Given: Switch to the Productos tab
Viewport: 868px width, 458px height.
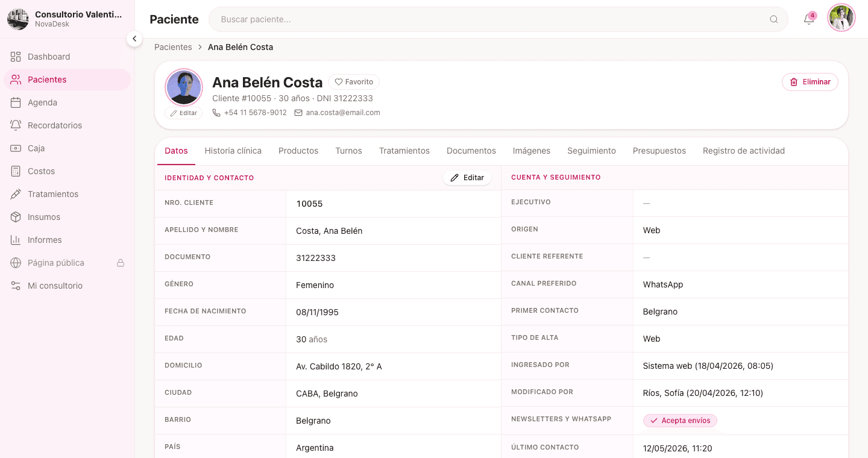Looking at the screenshot, I should [x=298, y=151].
